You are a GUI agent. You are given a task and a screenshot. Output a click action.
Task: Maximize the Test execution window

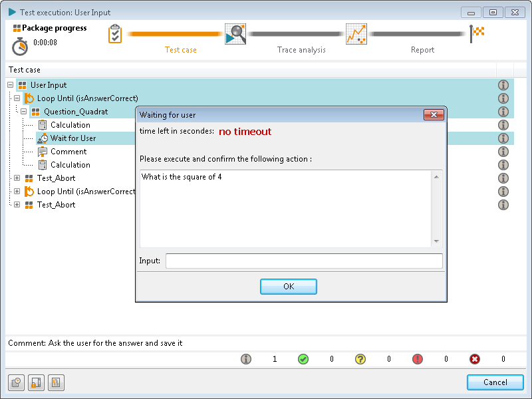click(x=493, y=13)
